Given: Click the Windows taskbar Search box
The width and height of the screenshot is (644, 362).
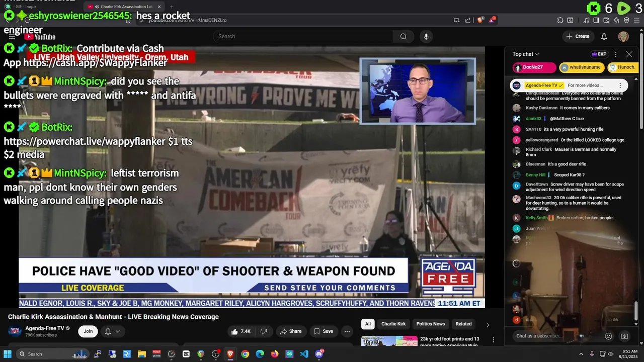Looking at the screenshot, I should coord(53,354).
